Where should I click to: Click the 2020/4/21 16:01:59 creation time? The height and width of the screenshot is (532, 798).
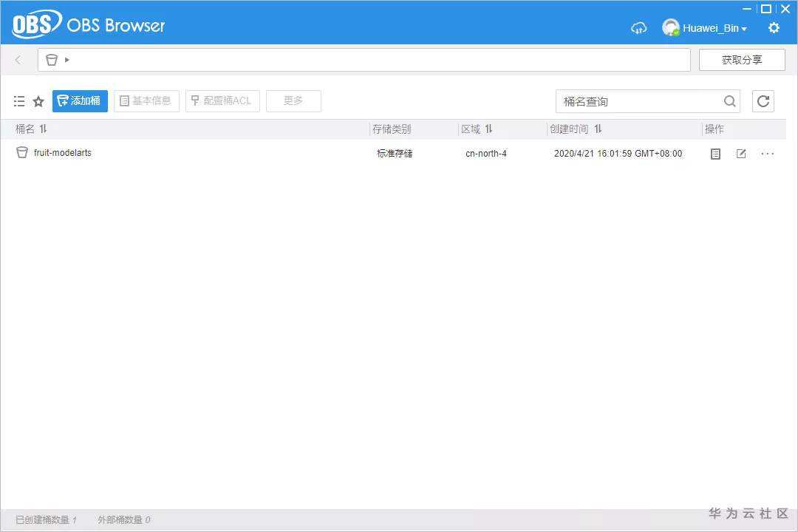tap(618, 153)
